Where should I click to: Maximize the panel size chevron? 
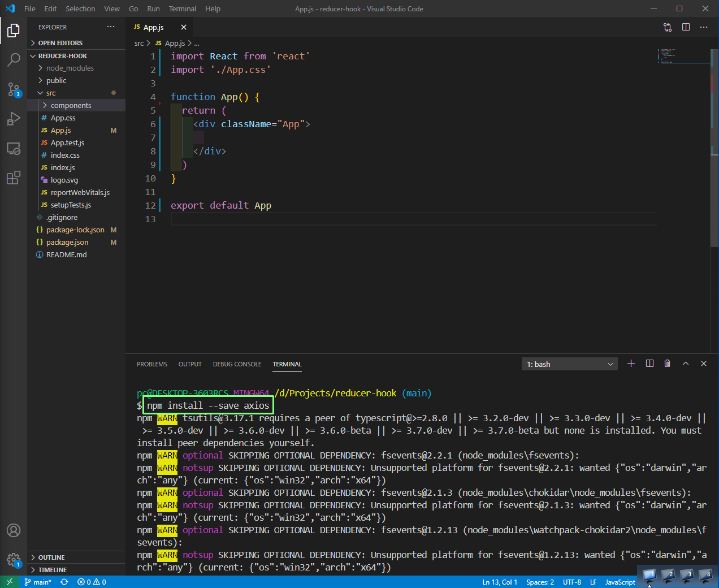coord(686,364)
